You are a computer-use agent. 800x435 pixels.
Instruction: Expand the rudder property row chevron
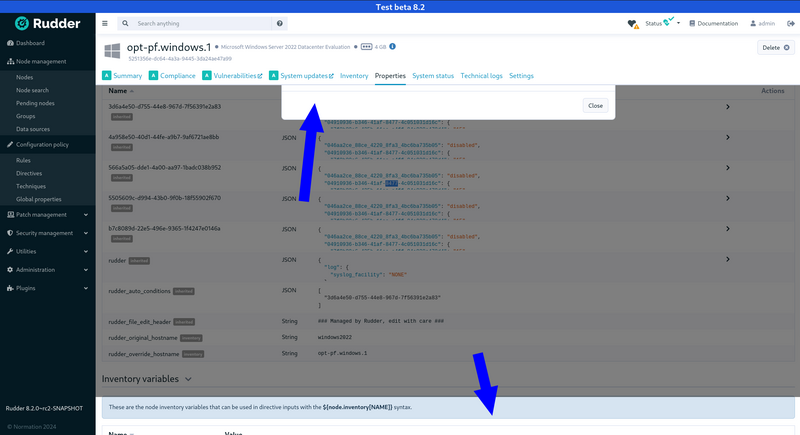click(x=728, y=260)
